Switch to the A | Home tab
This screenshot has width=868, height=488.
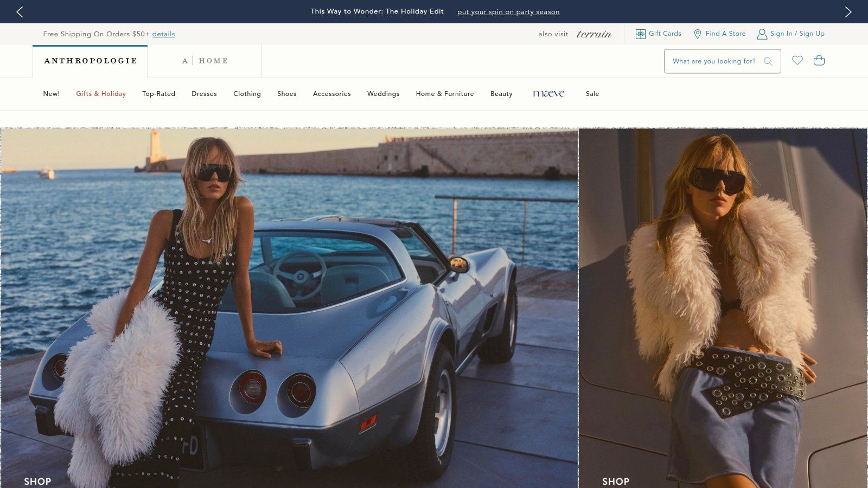pyautogui.click(x=205, y=61)
